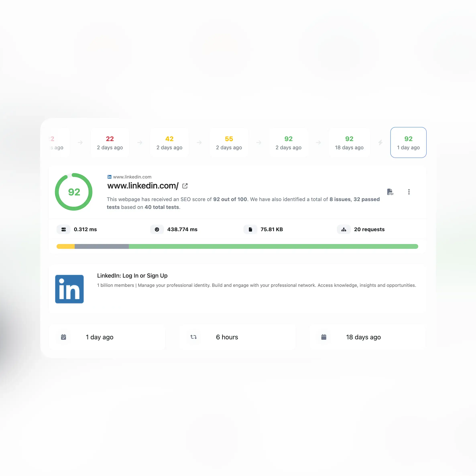Viewport: 476px width, 476px height.
Task: Click the file icon beside 75.81 KB
Action: (250, 229)
